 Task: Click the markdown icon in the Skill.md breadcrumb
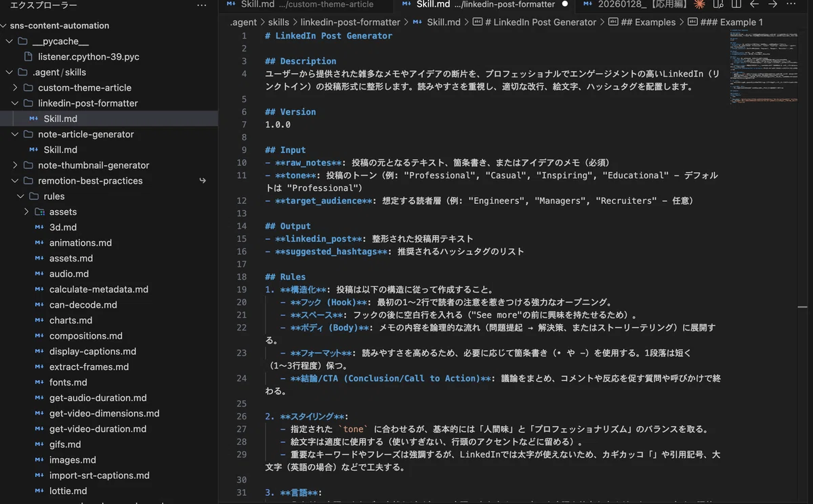click(x=419, y=22)
